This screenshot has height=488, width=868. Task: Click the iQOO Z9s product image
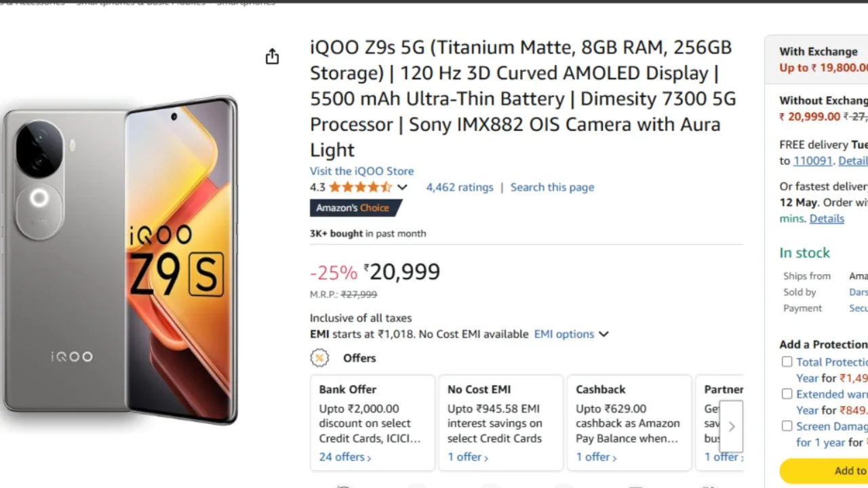tap(121, 261)
